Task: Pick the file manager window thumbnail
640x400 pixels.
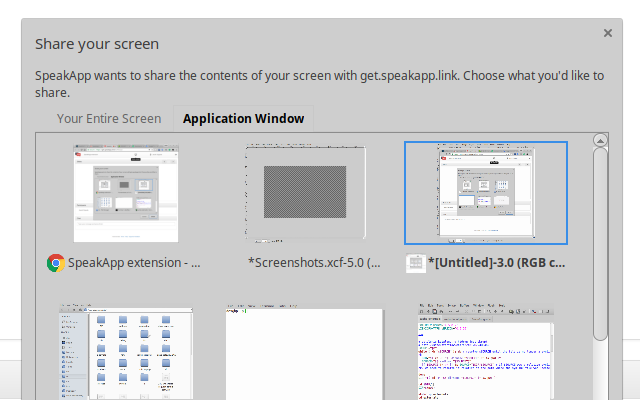Action: tap(126, 351)
